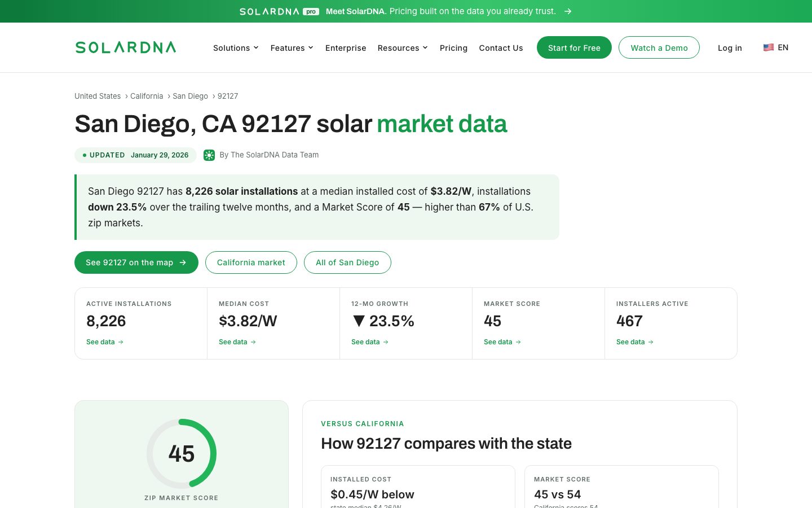Open the Pricing page
Image resolution: width=812 pixels, height=508 pixels.
(x=453, y=48)
